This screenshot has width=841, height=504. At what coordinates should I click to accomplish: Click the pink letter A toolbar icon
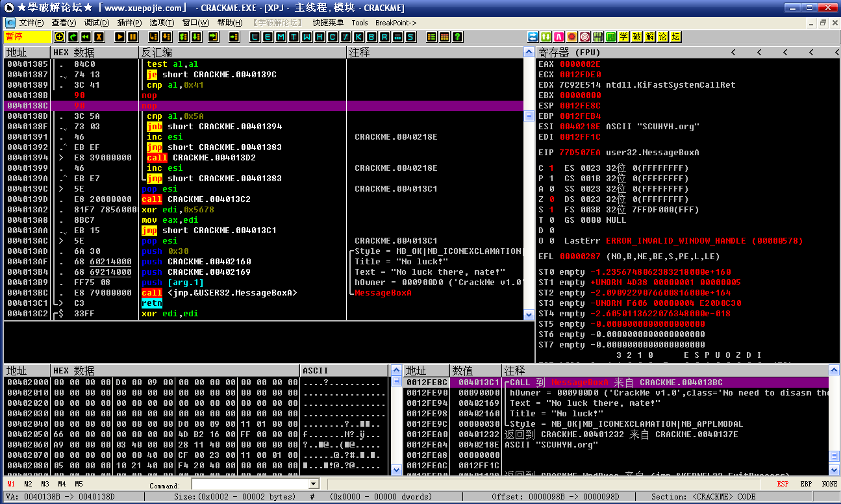point(559,37)
